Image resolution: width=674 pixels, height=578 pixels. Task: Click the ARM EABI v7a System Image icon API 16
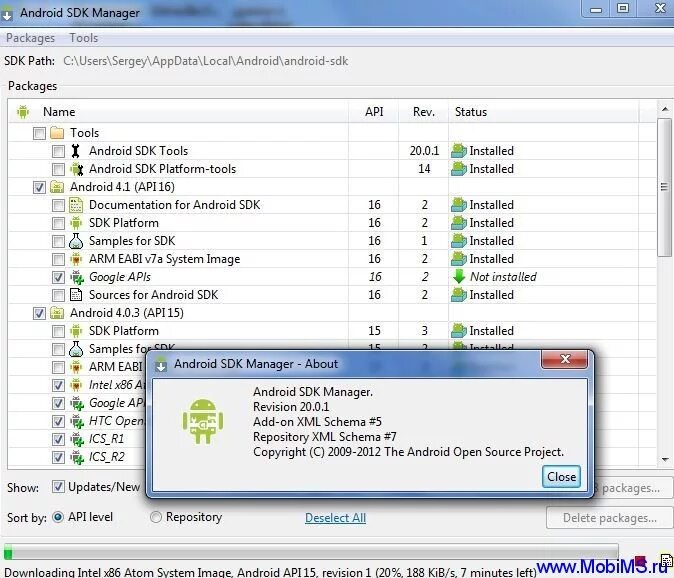(76, 259)
